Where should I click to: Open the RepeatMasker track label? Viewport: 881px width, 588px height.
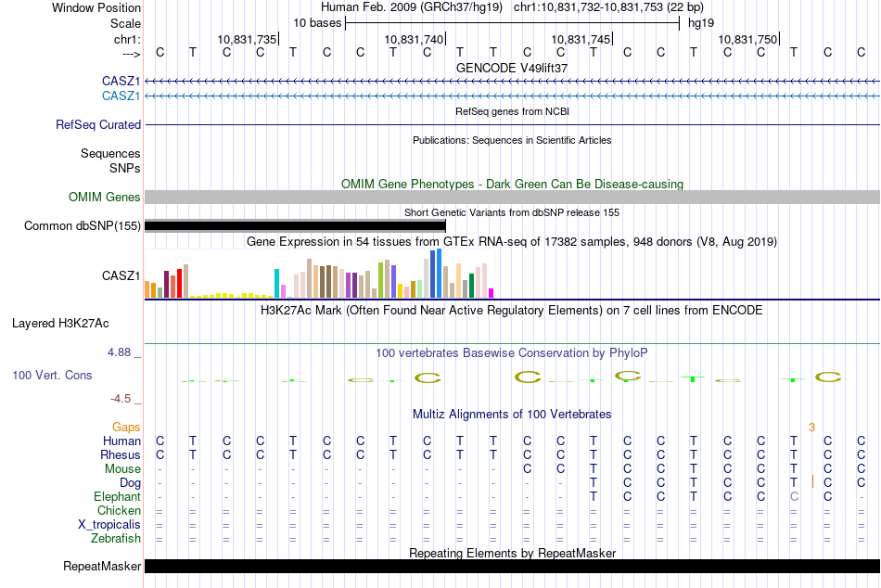coord(102,566)
